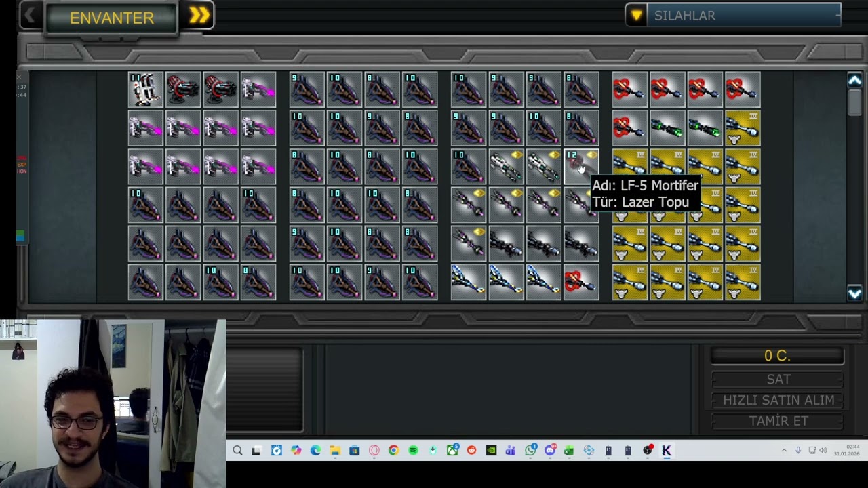Open Spotify from the taskbar
This screenshot has height=488, width=868.
pyautogui.click(x=413, y=451)
